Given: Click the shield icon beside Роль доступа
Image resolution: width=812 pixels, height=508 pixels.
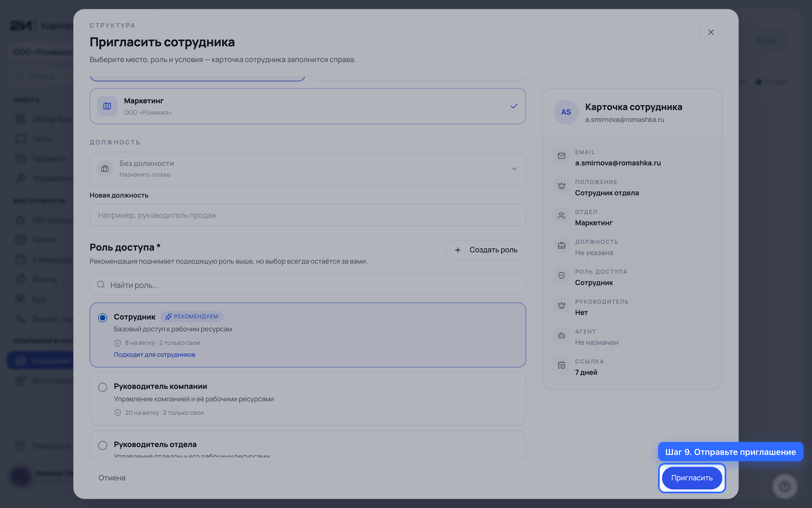Looking at the screenshot, I should coord(562,275).
